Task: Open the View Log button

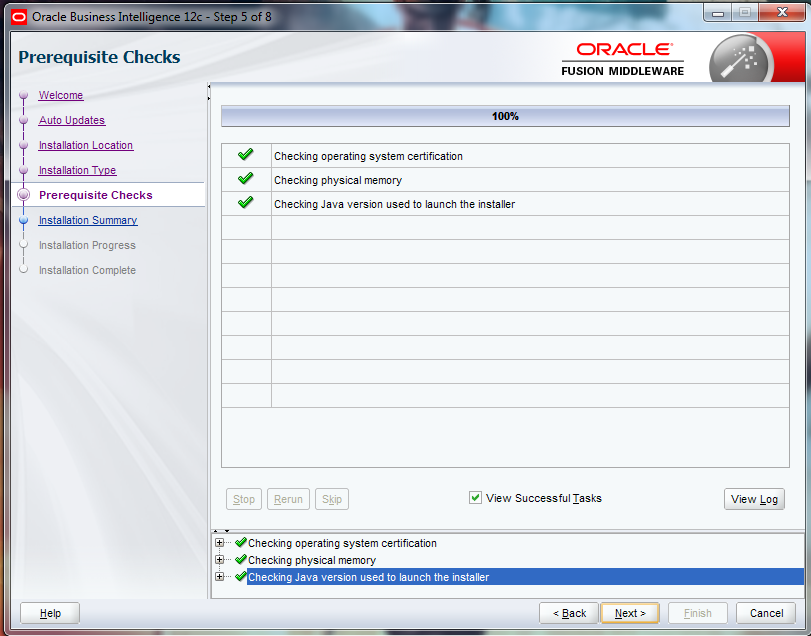Action: click(x=754, y=499)
